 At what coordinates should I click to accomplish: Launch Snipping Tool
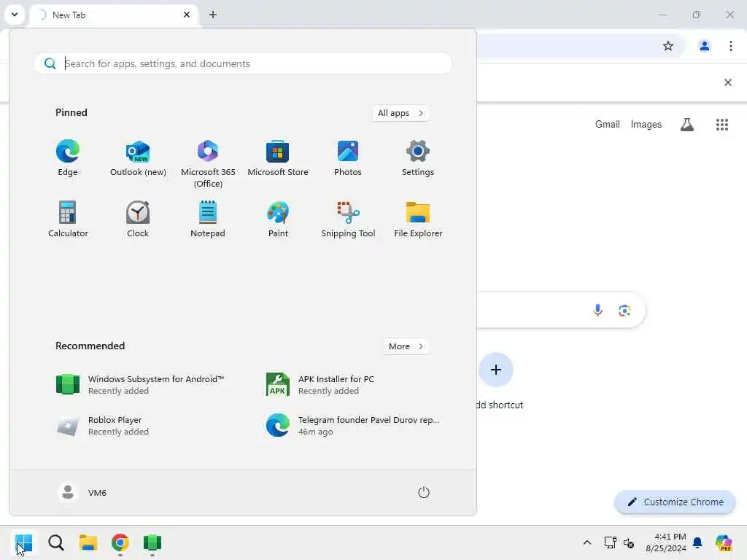pyautogui.click(x=348, y=219)
